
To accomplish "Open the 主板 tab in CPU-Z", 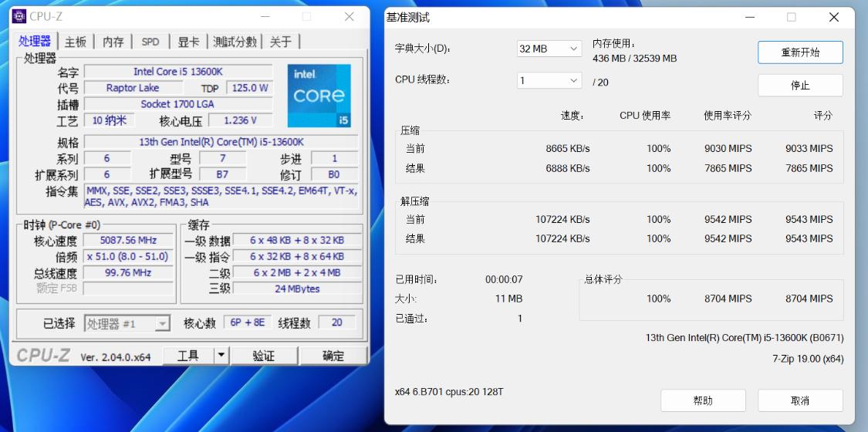I will [x=76, y=42].
